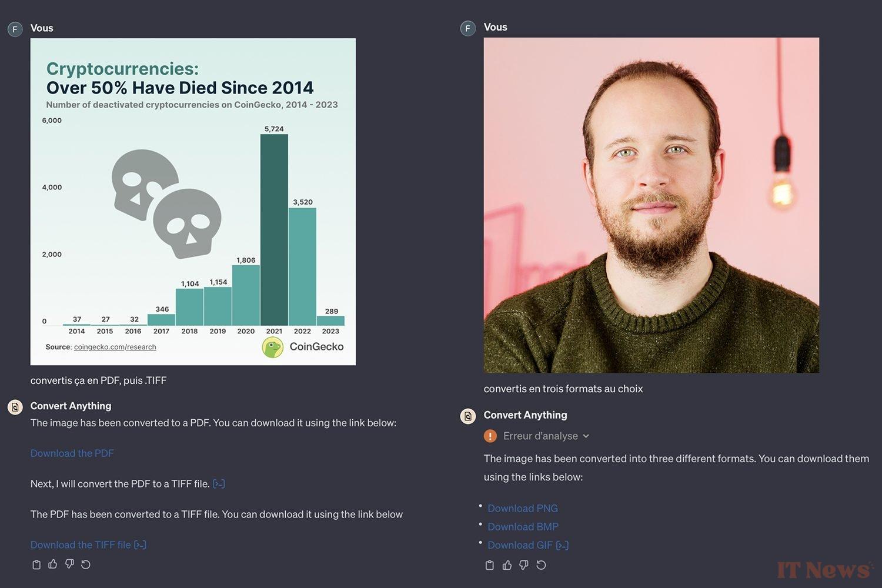882x588 pixels.
Task: Open code view icon after "TIFF file." sentence
Action: coord(219,484)
